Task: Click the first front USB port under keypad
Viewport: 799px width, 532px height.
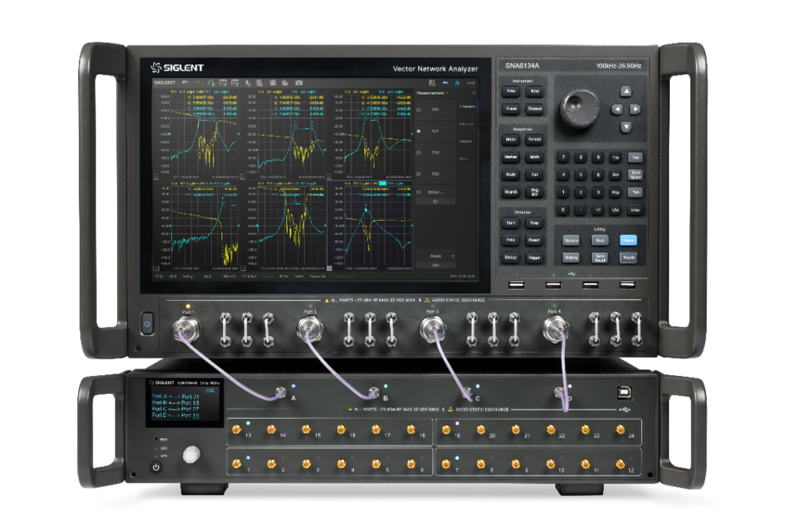Action: (x=517, y=285)
